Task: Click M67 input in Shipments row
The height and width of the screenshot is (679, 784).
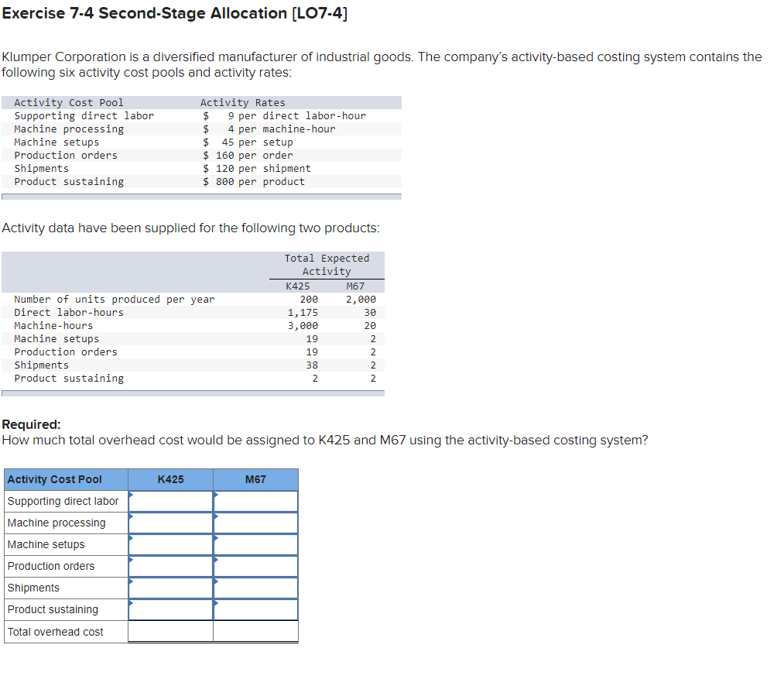Action: tap(255, 588)
